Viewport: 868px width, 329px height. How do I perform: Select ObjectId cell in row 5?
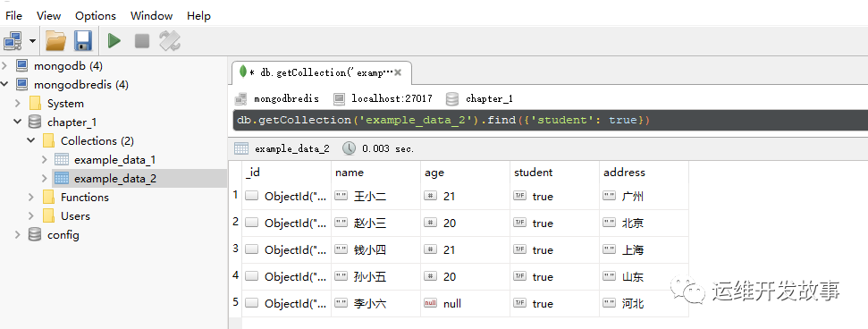(x=286, y=304)
